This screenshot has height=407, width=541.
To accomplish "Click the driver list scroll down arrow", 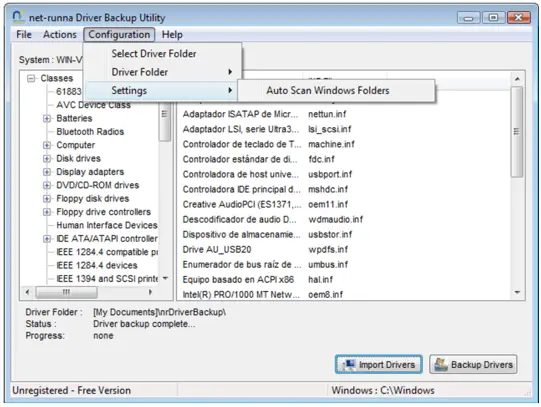I will click(x=517, y=292).
